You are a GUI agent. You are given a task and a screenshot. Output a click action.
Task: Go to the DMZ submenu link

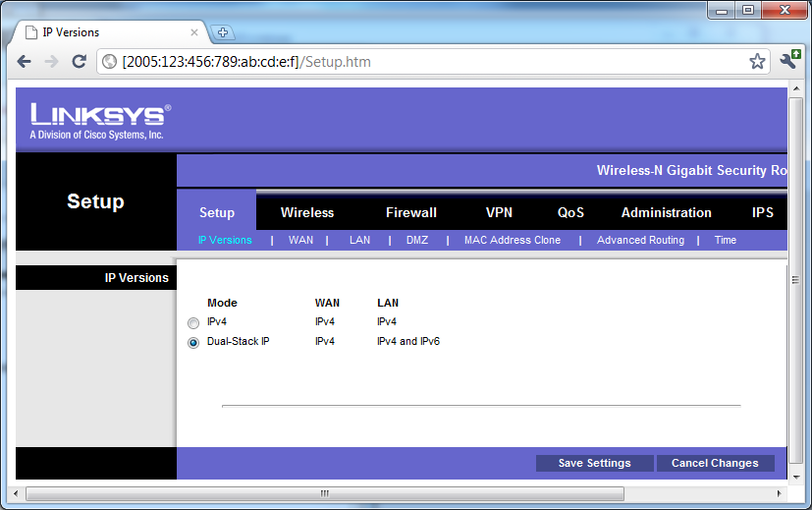click(x=417, y=240)
